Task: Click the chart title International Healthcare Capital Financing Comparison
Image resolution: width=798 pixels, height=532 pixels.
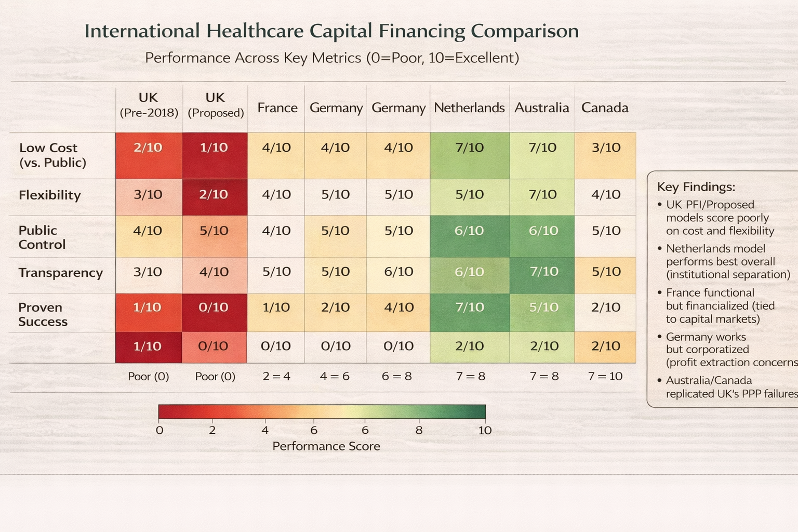Action: click(331, 31)
